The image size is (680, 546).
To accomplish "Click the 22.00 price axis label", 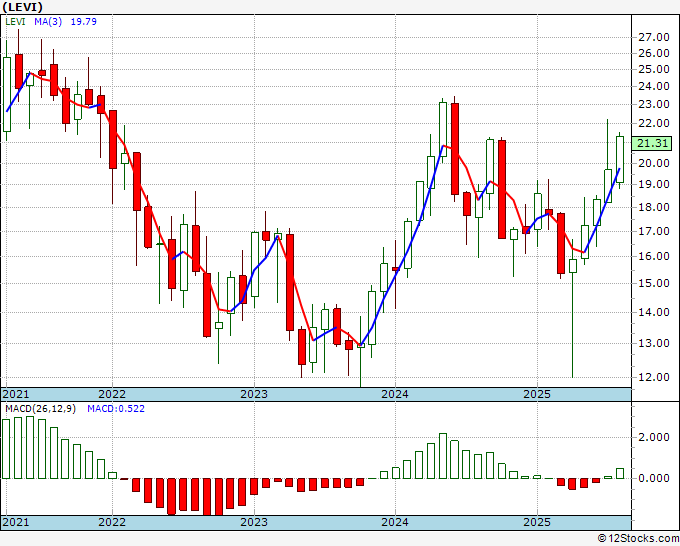I will click(654, 123).
